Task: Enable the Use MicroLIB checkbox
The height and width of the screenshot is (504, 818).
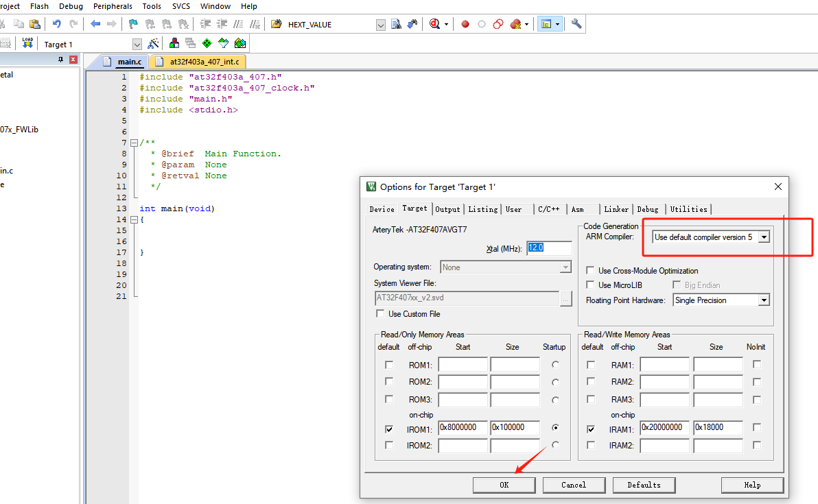Action: pos(590,285)
